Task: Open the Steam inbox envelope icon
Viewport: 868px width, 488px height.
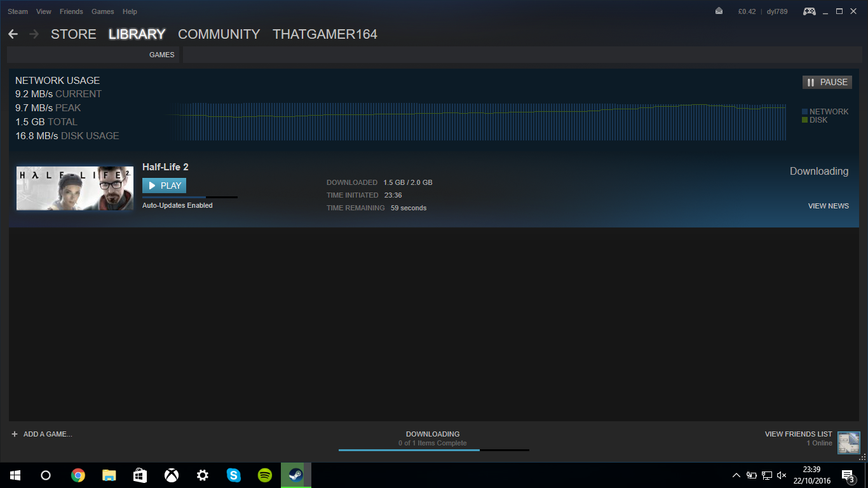Action: (719, 11)
